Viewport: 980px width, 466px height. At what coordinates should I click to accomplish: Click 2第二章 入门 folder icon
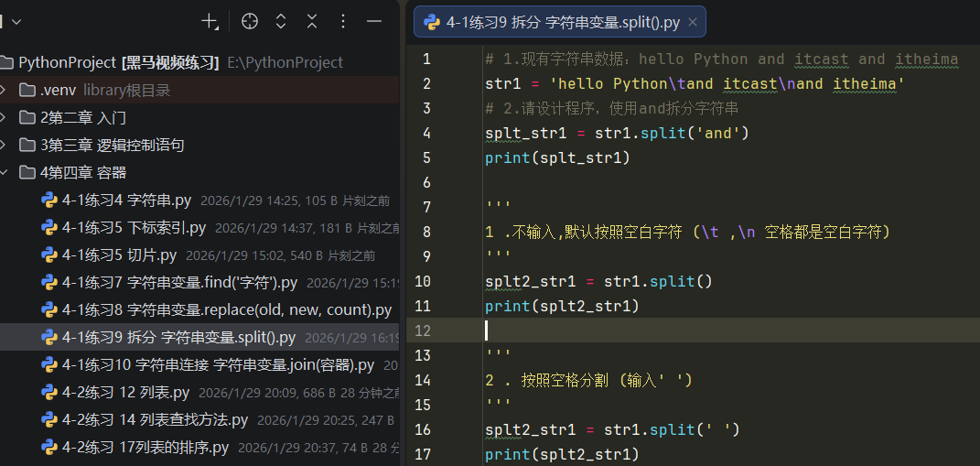pos(27,117)
